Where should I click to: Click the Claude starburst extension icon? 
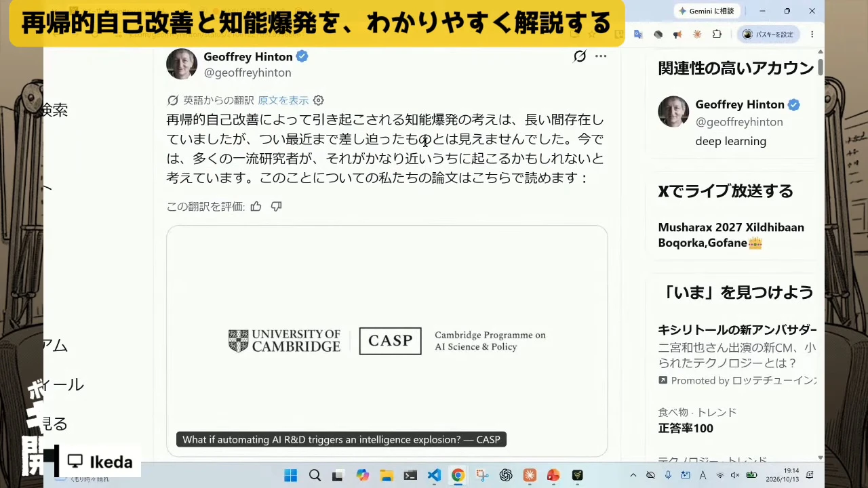(x=697, y=35)
